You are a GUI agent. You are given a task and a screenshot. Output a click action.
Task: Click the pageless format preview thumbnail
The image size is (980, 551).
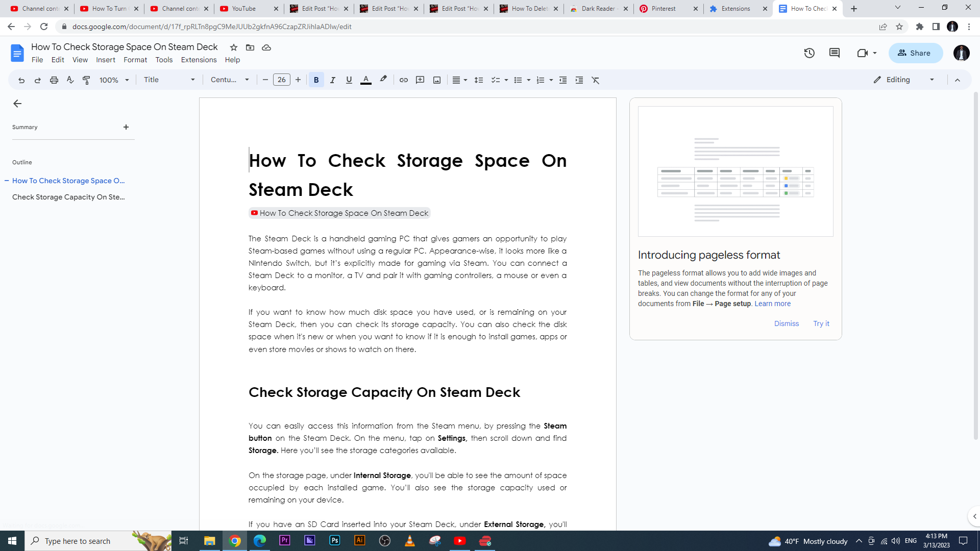pos(736,171)
